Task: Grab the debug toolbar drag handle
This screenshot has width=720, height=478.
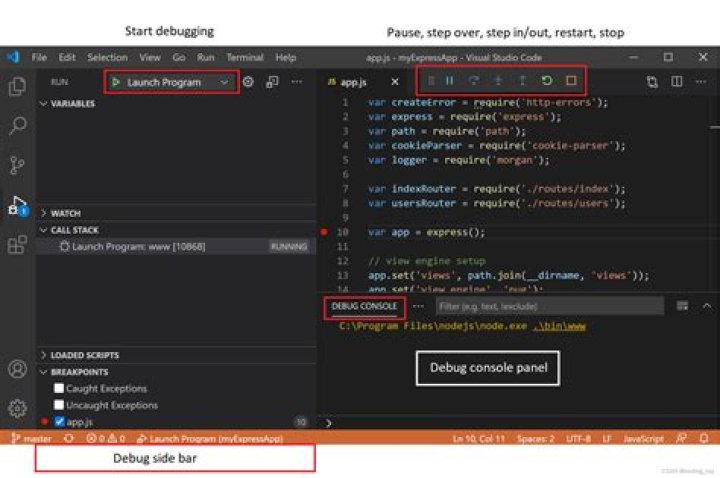Action: click(x=431, y=81)
